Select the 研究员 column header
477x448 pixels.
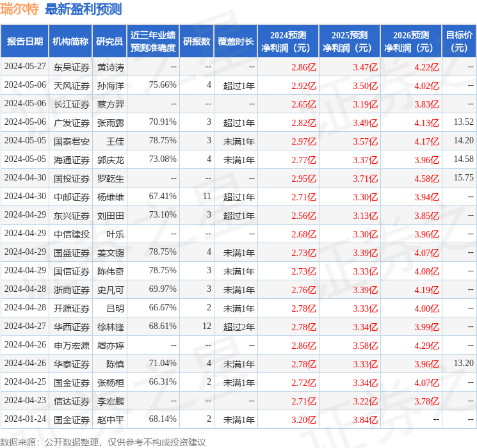[x=109, y=42]
